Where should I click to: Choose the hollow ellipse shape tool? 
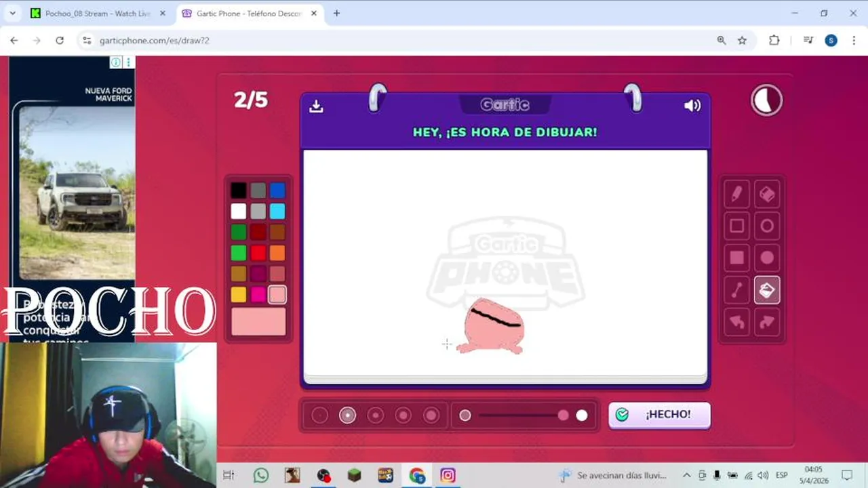click(767, 226)
